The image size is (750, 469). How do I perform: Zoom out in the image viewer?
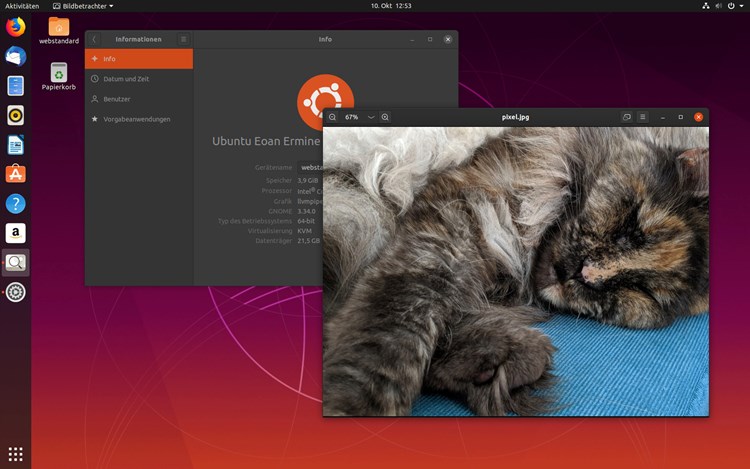[332, 117]
